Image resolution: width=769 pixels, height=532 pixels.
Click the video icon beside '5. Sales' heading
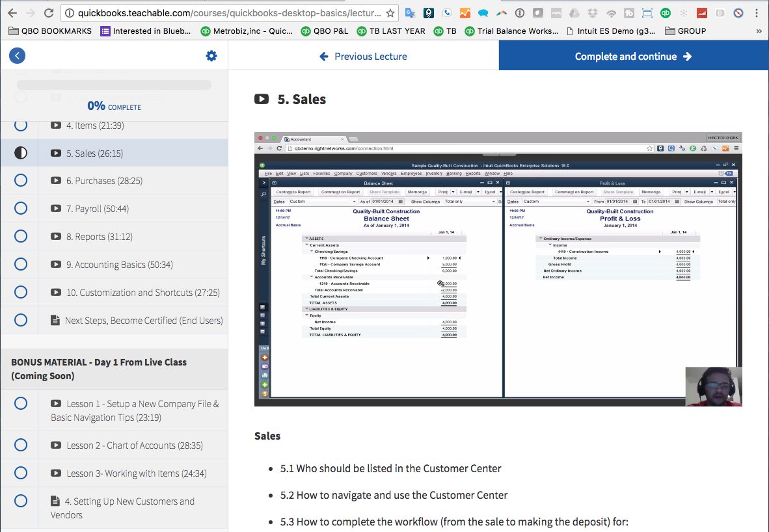point(262,99)
